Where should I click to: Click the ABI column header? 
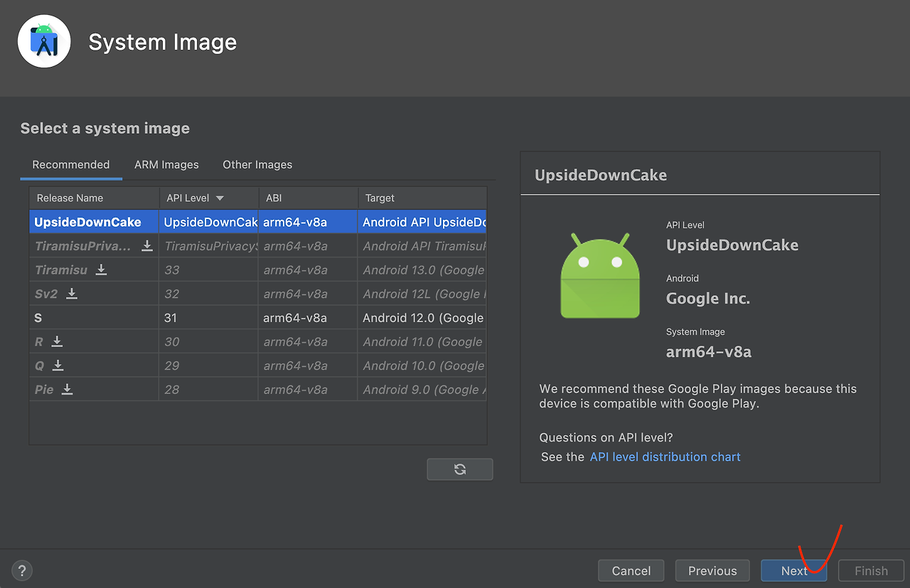tap(308, 198)
